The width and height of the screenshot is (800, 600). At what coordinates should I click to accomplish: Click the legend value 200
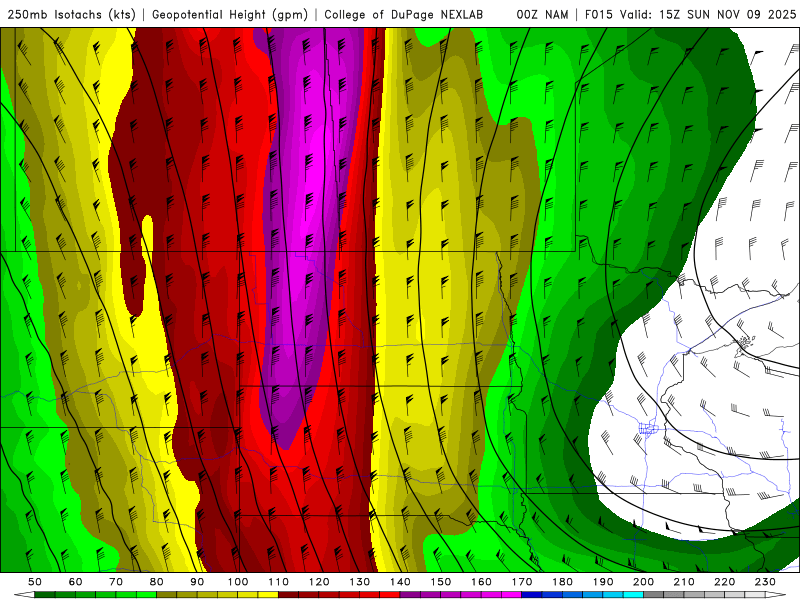[643, 582]
